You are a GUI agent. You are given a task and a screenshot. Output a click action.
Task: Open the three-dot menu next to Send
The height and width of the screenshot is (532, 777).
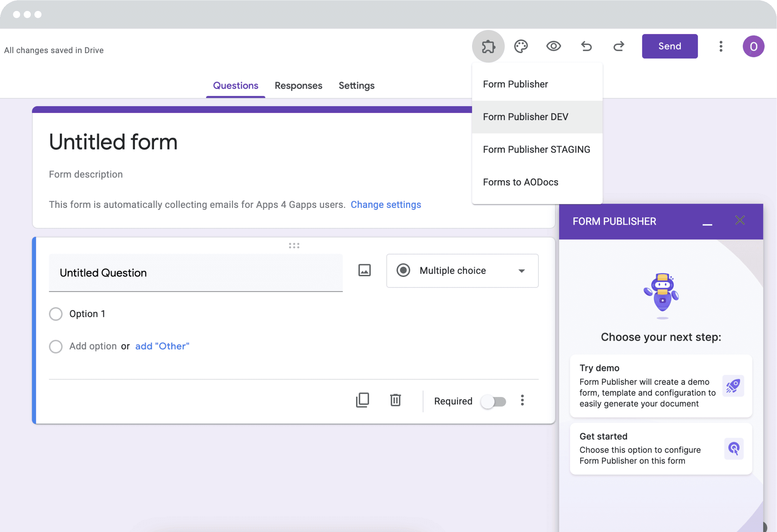(721, 46)
